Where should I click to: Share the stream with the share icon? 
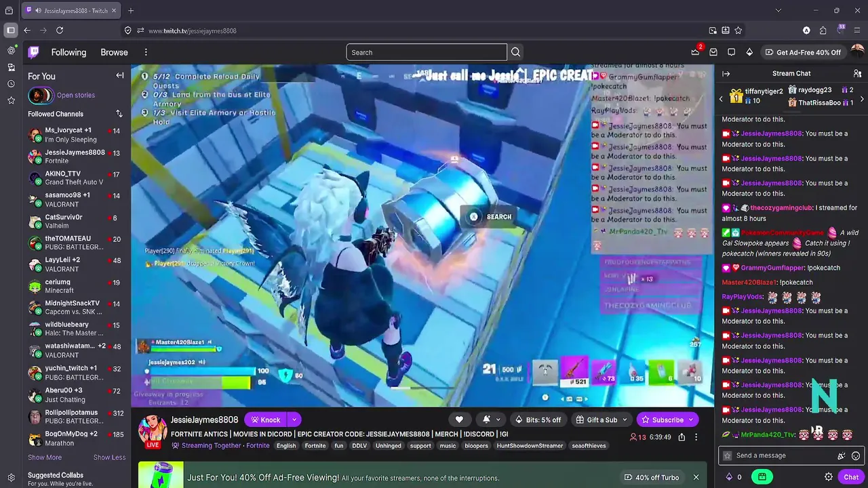pos(682,437)
